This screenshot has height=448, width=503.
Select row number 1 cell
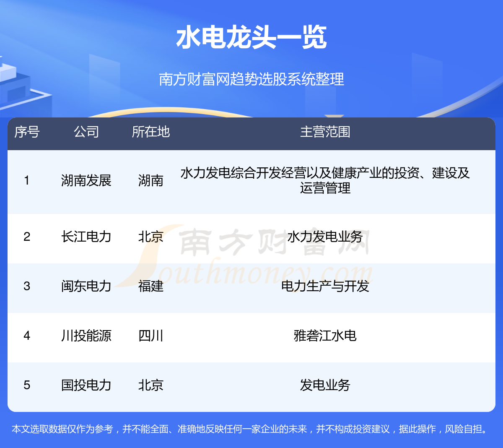(x=27, y=180)
